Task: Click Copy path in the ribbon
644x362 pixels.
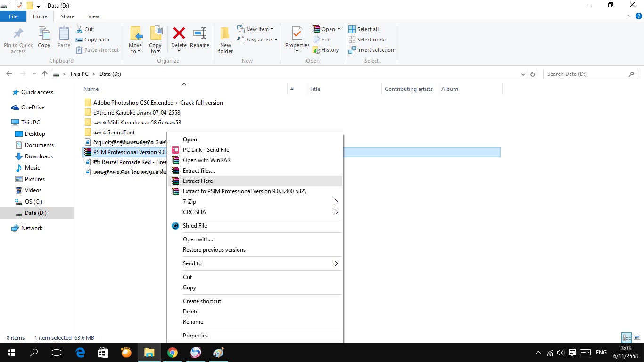Action: (92, 40)
